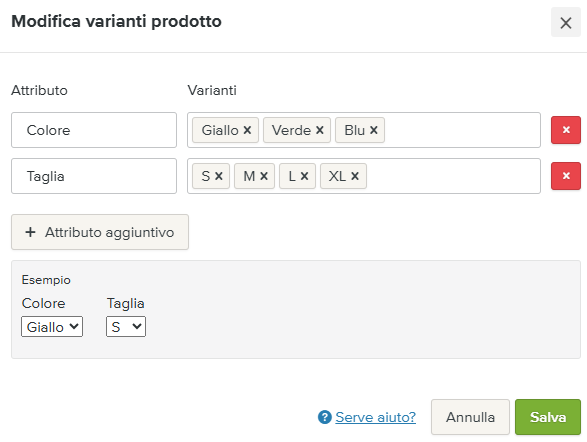The width and height of the screenshot is (587, 442).
Task: Add an additional attribute
Action: pos(100,232)
